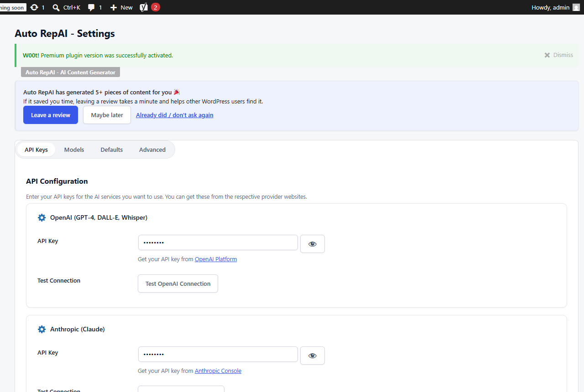Click the party popper emoji in review notice
Viewport: 584px width, 392px height.
177,92
